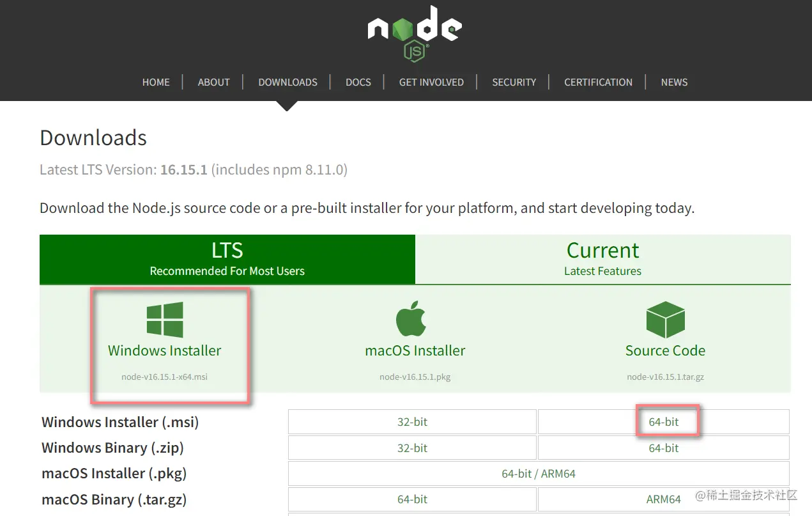
Task: Download 64-bit Windows Installer (.msi)
Action: coord(664,422)
